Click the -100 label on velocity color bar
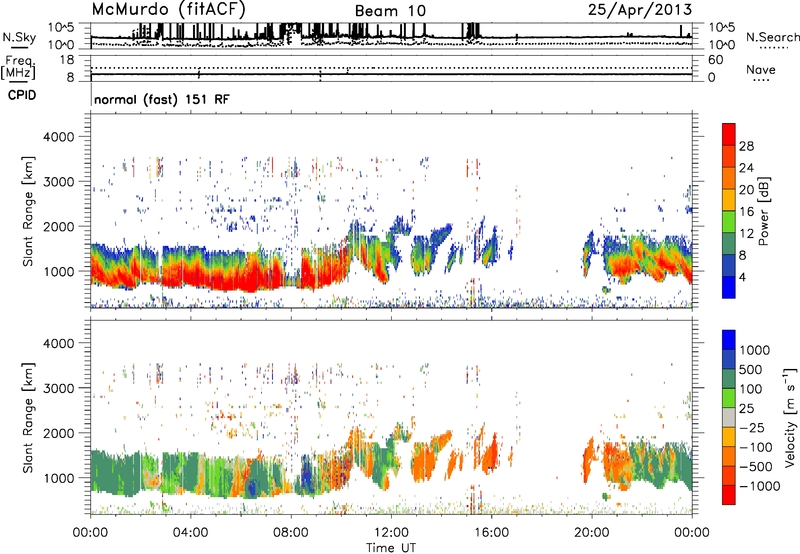Screen dimensions: 800x554 [x=757, y=447]
